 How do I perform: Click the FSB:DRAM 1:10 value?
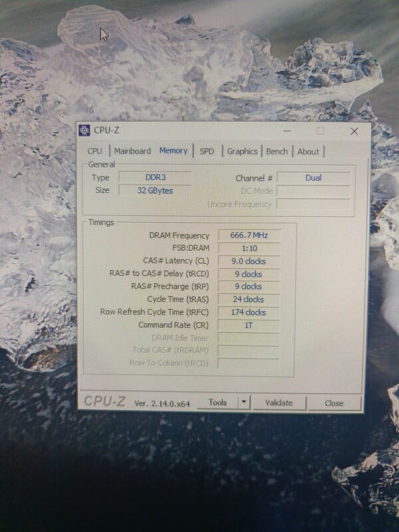[249, 248]
